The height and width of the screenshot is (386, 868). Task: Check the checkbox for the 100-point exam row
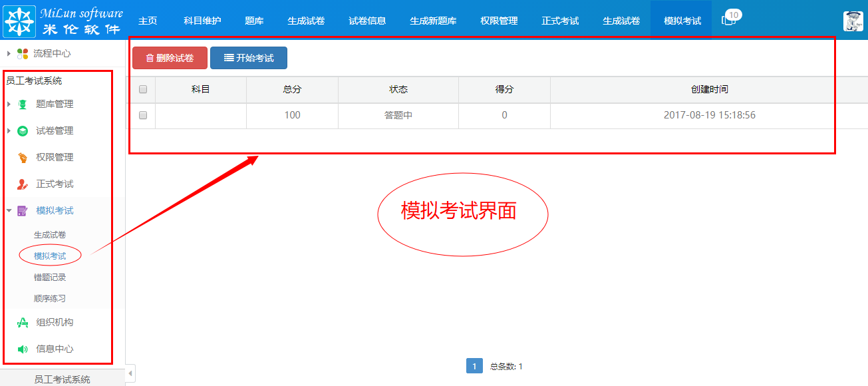(142, 114)
